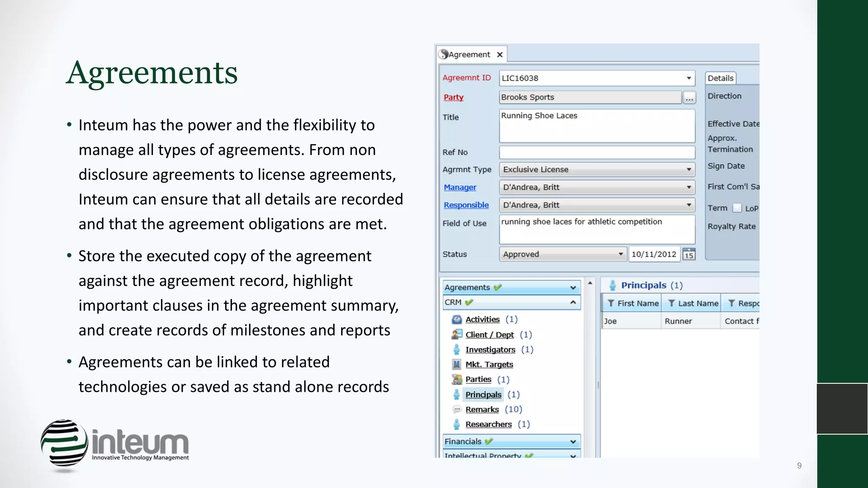
Task: Open the Remarks link
Action: click(482, 409)
